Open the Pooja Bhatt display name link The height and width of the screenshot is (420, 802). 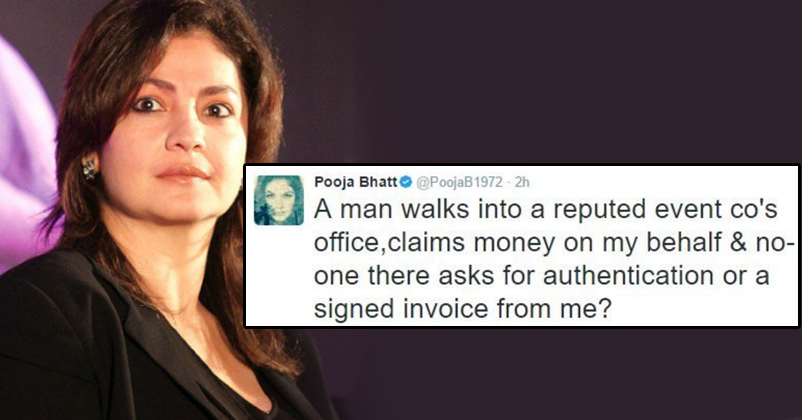356,182
